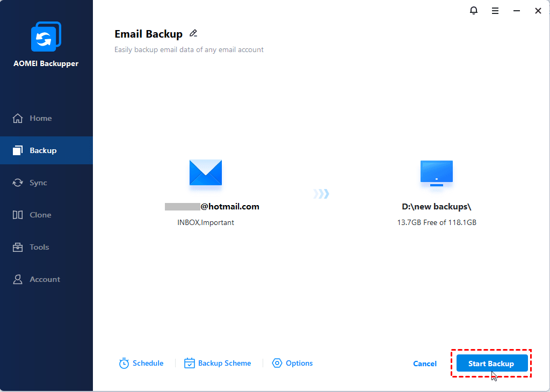Click the Options hexagon icon
The width and height of the screenshot is (550, 392).
tap(277, 363)
